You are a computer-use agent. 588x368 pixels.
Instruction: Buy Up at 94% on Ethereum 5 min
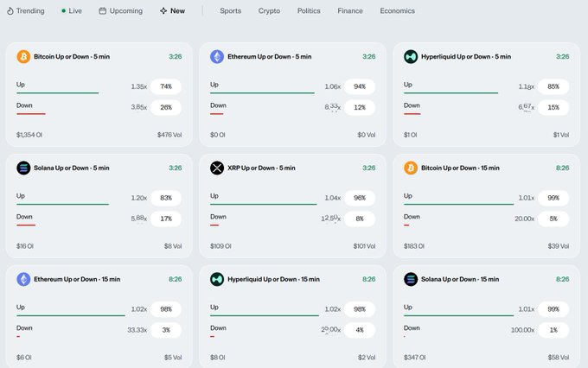[360, 86]
